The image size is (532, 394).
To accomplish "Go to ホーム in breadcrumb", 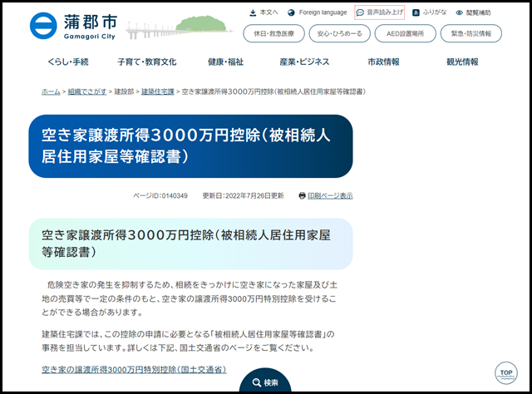I will click(51, 91).
